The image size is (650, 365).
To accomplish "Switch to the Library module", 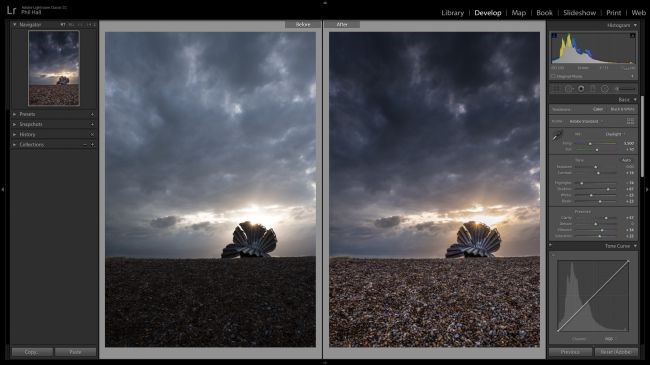I will click(x=452, y=13).
